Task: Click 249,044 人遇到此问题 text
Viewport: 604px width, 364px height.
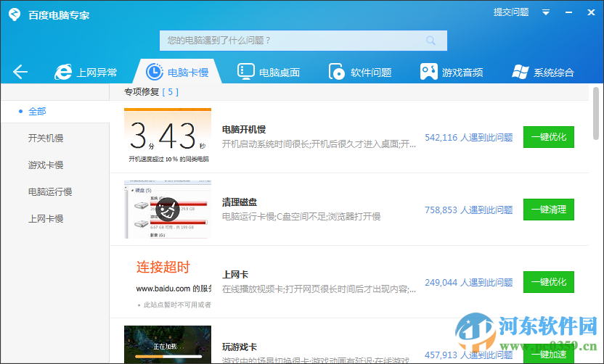Action: point(469,283)
